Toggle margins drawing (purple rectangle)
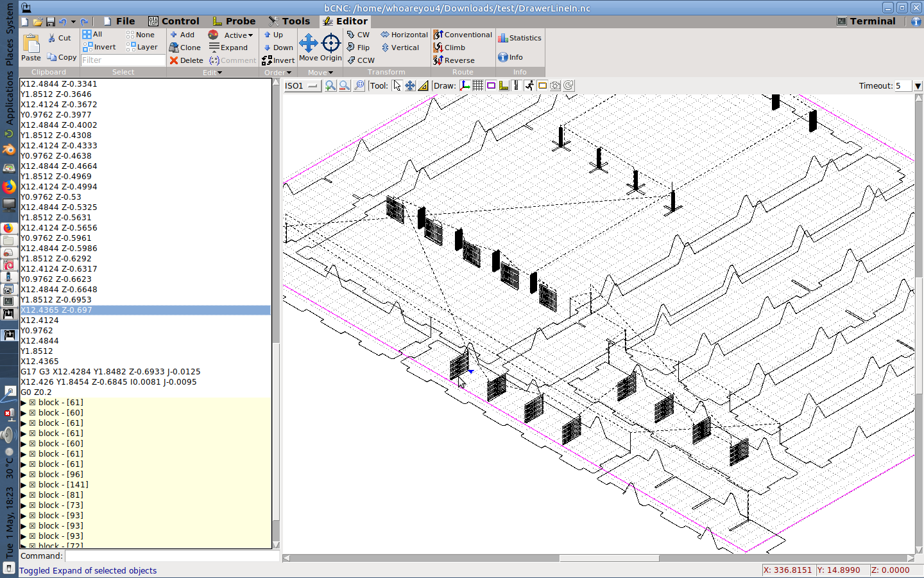The width and height of the screenshot is (924, 578). pos(491,85)
